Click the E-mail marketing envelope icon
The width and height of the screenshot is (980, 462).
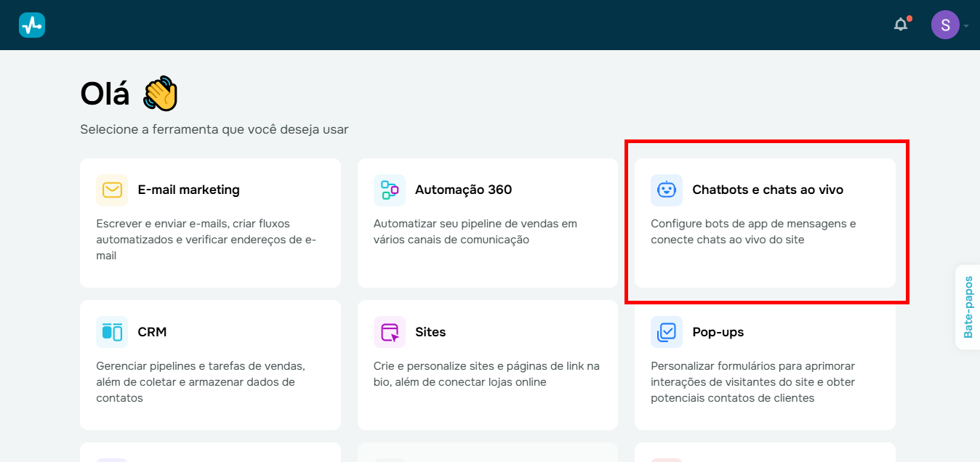(x=112, y=190)
